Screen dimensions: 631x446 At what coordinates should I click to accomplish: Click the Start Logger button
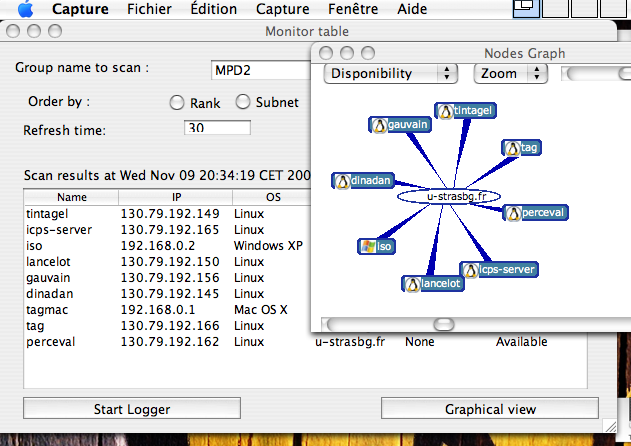132,409
